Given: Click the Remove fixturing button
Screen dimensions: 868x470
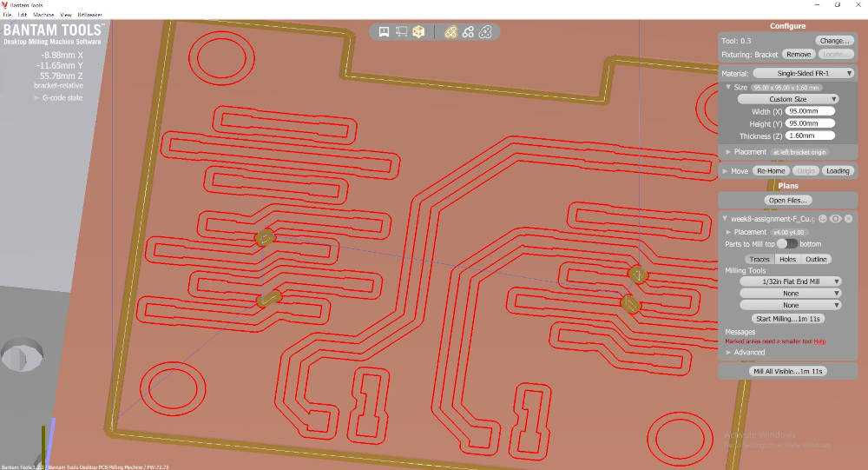Looking at the screenshot, I should [799, 55].
